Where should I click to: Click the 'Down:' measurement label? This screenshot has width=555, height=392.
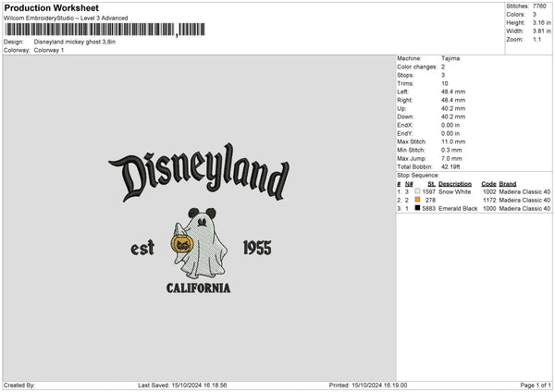coord(405,116)
